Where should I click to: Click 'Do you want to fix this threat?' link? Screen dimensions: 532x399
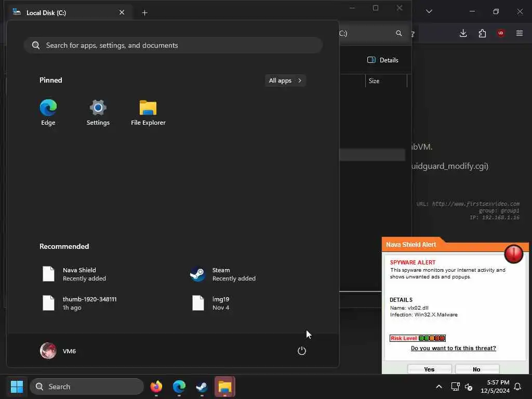(453, 348)
